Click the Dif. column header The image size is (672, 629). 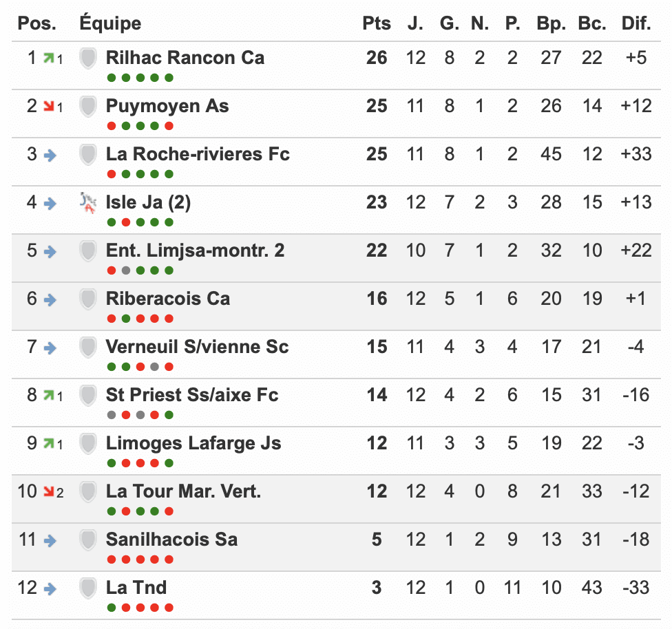pyautogui.click(x=636, y=23)
